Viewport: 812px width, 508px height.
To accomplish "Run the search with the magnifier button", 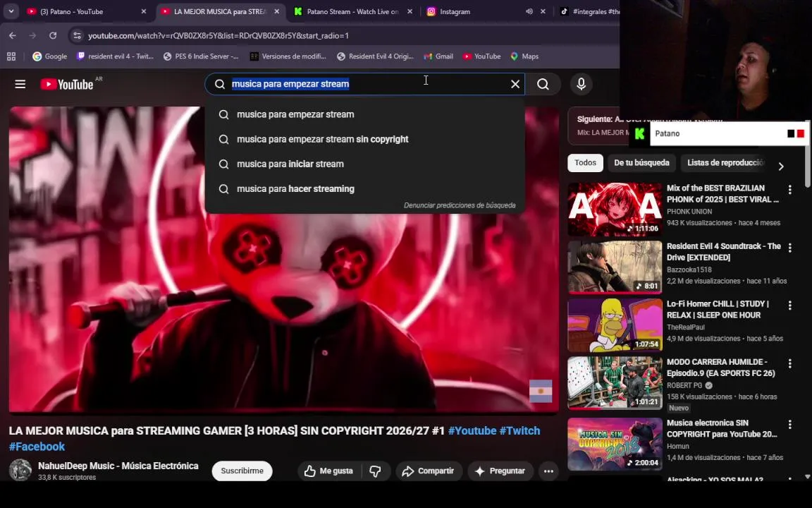I will pyautogui.click(x=543, y=84).
